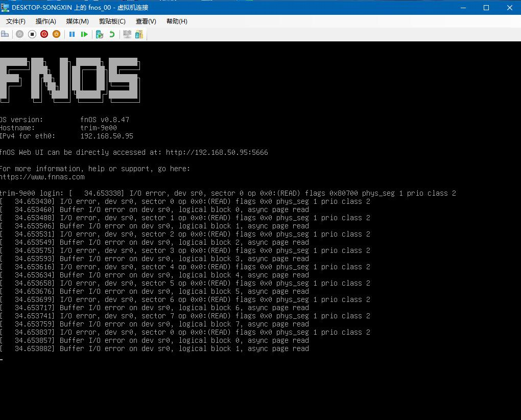Reset the VM with the green play-bar icon
The width and height of the screenshot is (521, 420).
tap(84, 34)
